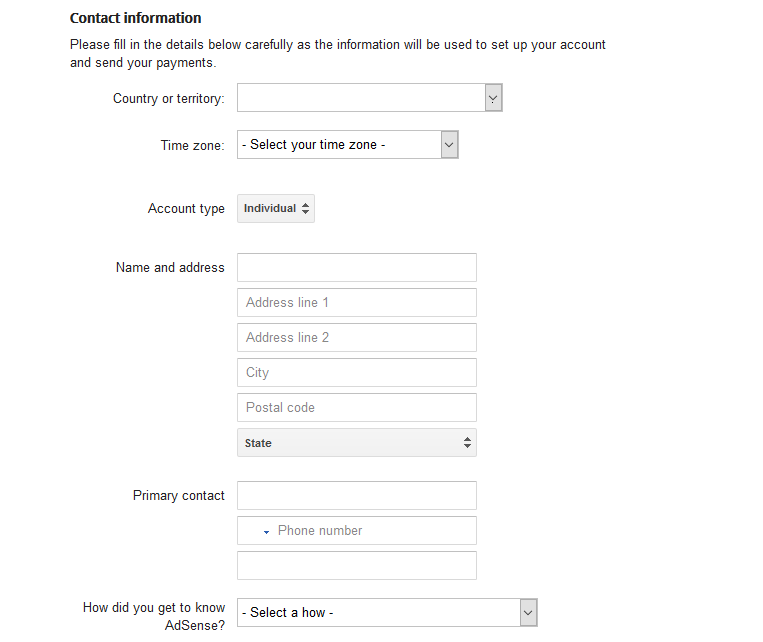Click the 'Time zone:' label

coord(193,146)
